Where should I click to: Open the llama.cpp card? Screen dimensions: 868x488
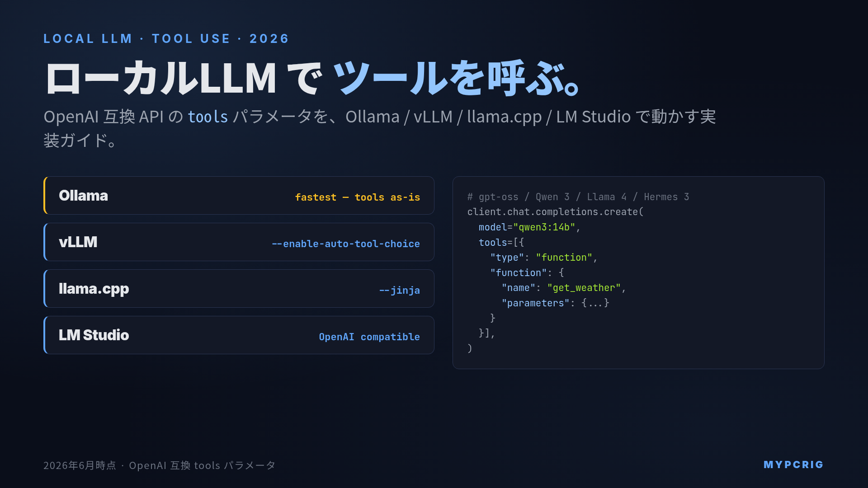tap(239, 289)
